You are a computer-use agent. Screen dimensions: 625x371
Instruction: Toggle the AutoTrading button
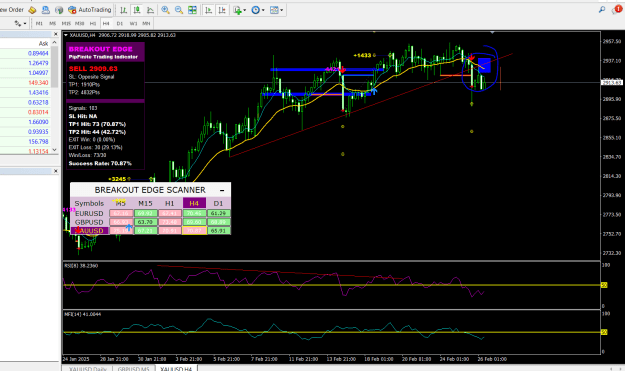coord(90,10)
